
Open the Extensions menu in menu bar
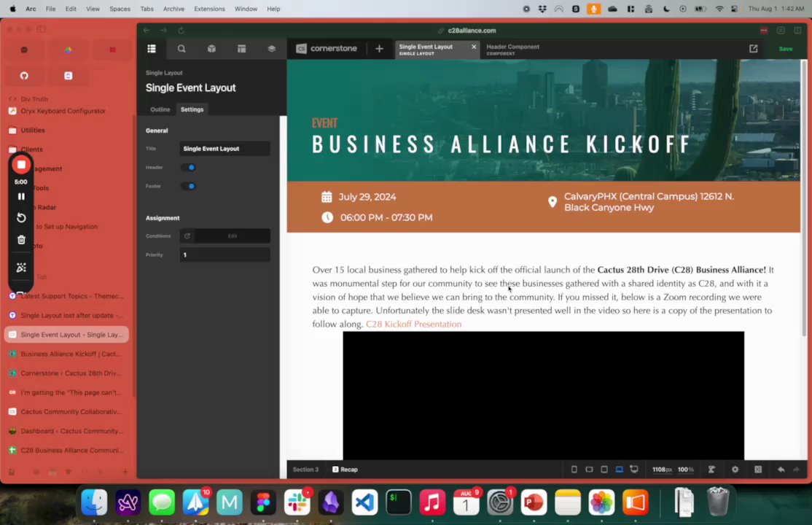(x=209, y=9)
